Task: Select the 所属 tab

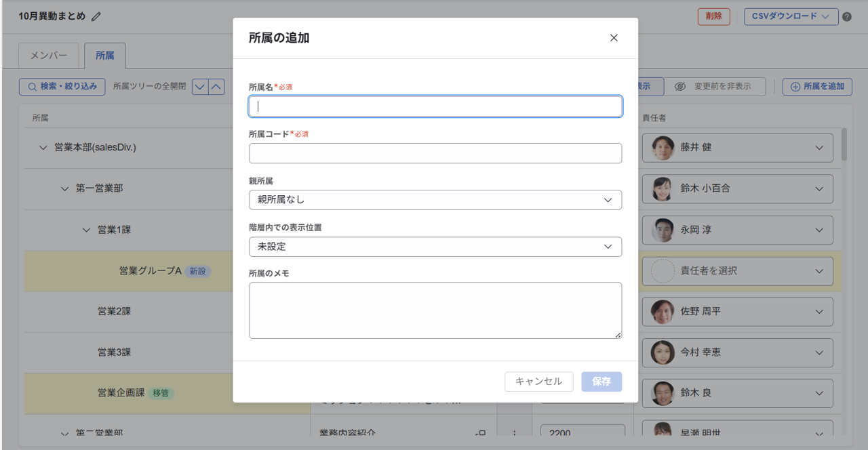Action: click(x=105, y=56)
